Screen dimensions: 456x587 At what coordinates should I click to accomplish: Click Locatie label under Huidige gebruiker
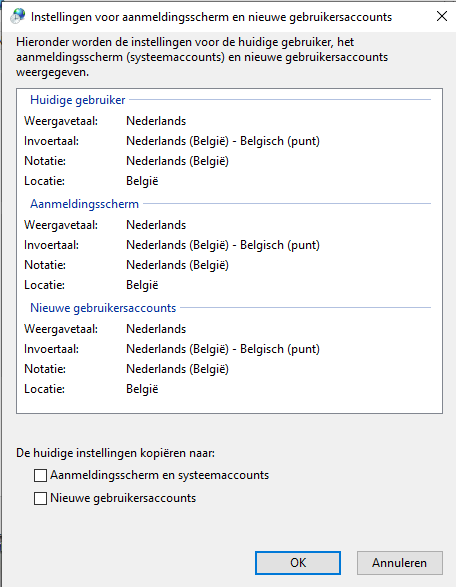(44, 181)
